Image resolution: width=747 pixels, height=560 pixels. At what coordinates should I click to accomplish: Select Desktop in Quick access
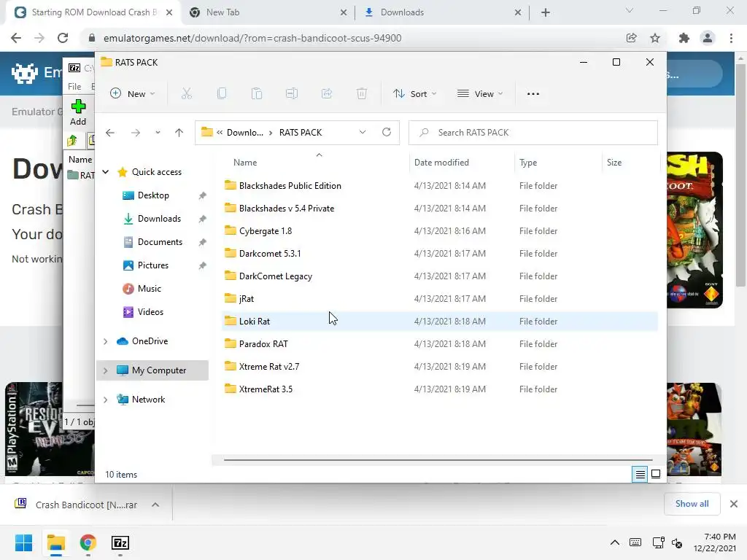pyautogui.click(x=153, y=195)
